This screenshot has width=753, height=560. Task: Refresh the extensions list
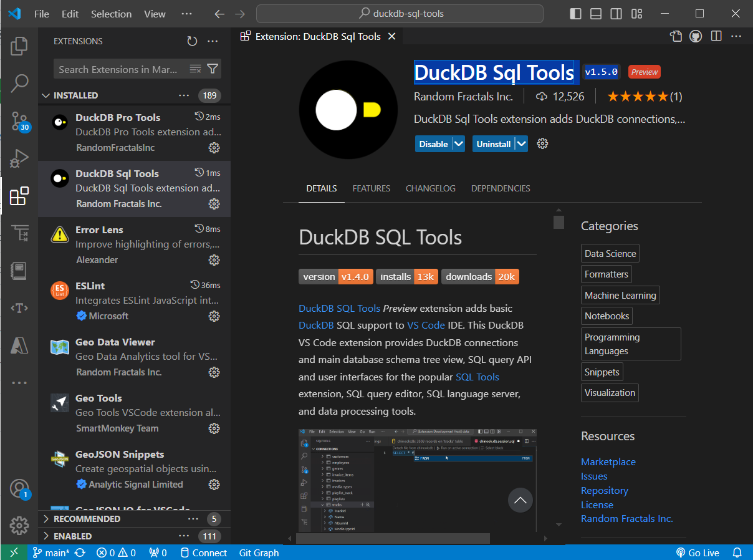(x=192, y=41)
